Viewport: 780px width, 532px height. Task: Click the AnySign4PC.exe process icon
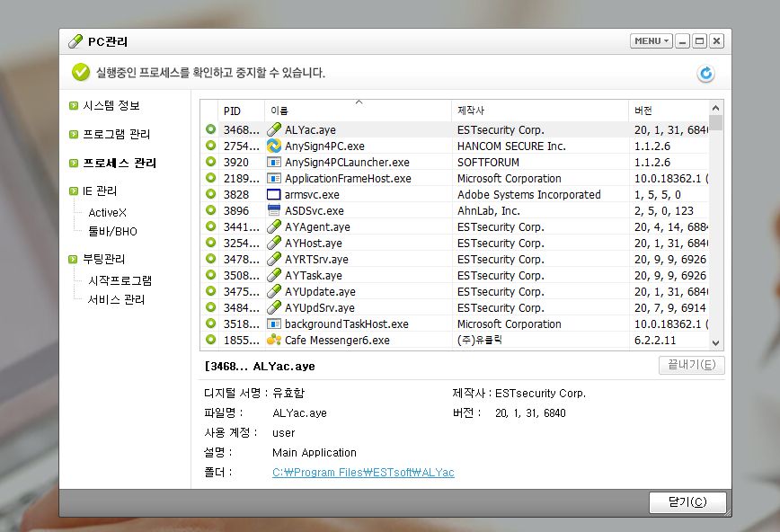tap(273, 146)
